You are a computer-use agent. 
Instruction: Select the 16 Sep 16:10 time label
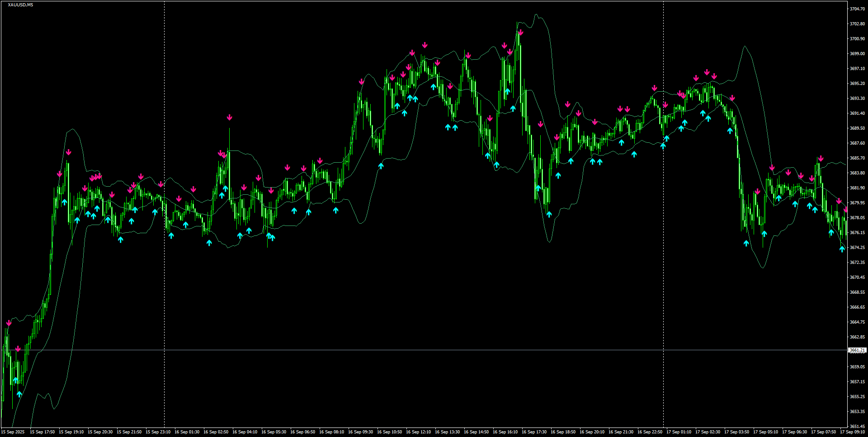pyautogui.click(x=505, y=432)
